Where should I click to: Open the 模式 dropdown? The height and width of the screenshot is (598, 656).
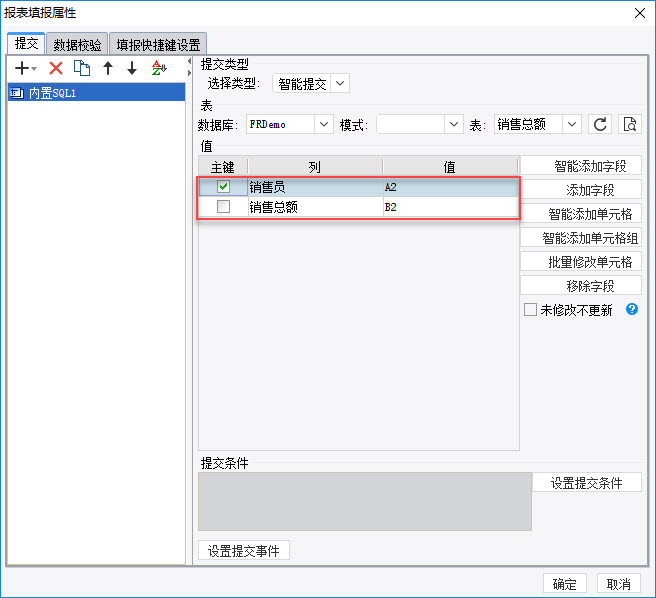click(x=420, y=124)
